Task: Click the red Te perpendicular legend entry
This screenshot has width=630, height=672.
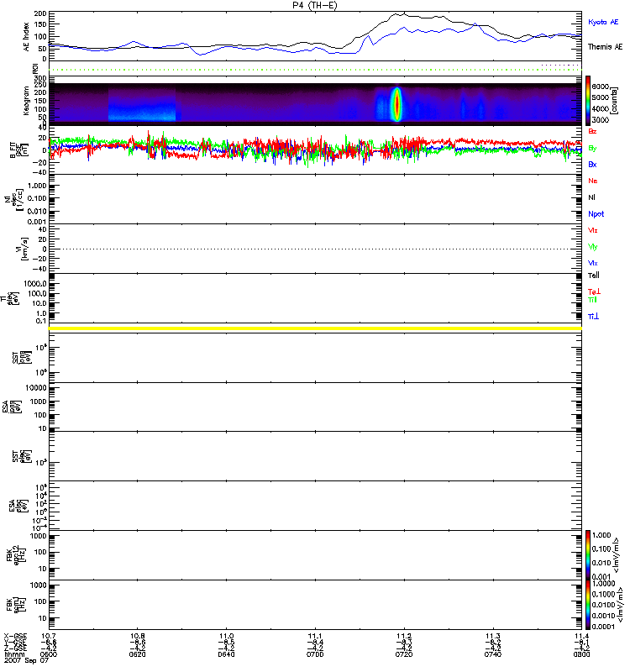Action: pyautogui.click(x=594, y=291)
